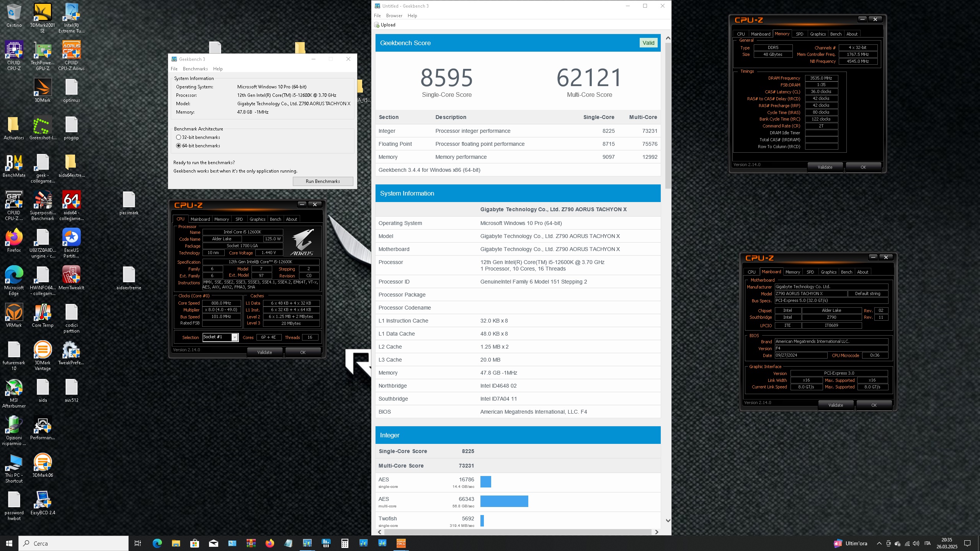Click the AES multi-core result bar
The width and height of the screenshot is (980, 551).
[x=504, y=501]
